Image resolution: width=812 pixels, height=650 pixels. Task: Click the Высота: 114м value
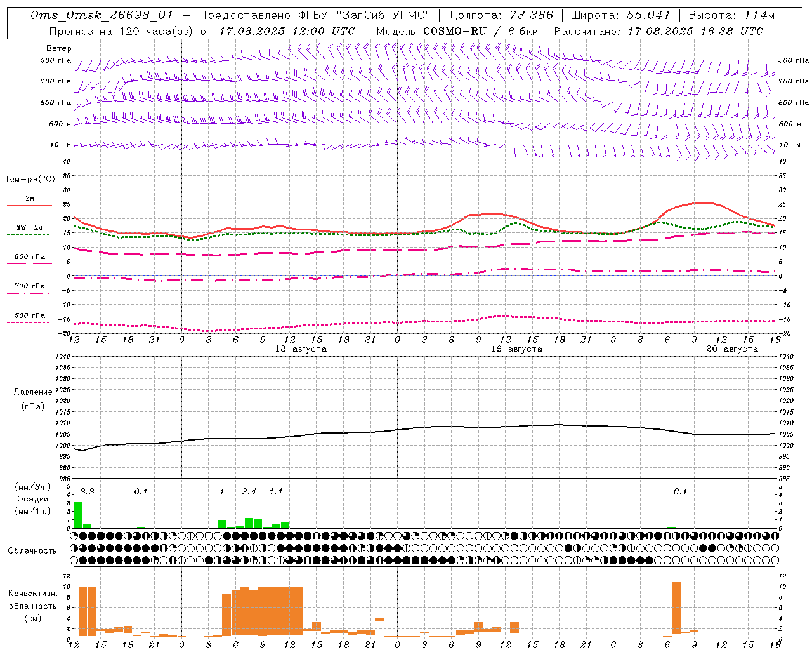[731, 15]
